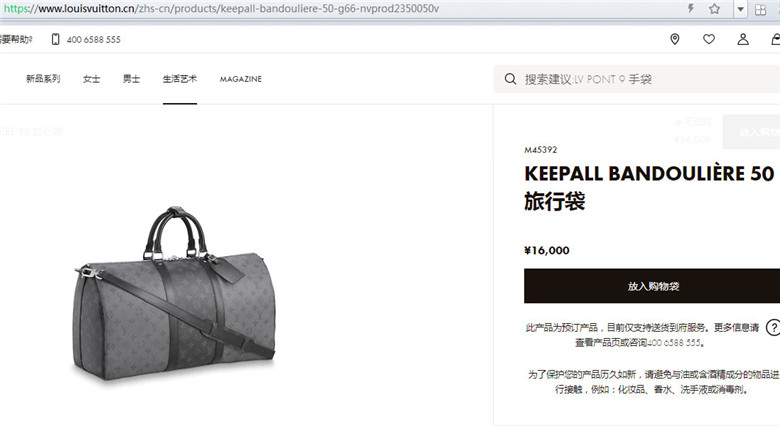
Task: Click the question mark help icon
Action: tap(773, 327)
